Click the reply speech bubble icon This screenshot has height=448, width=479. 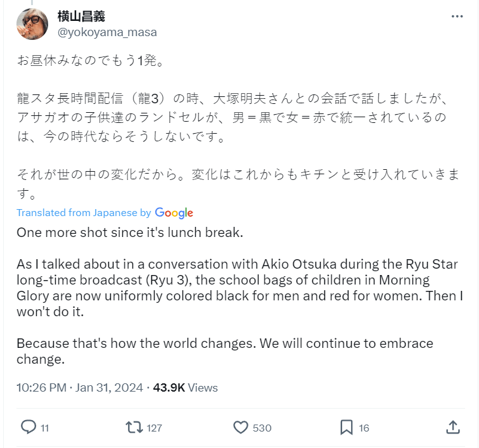click(29, 428)
